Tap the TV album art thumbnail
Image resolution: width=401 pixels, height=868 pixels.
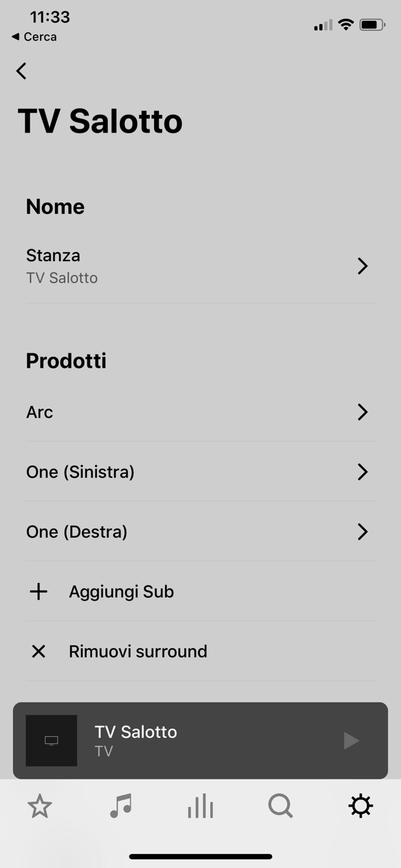[51, 741]
